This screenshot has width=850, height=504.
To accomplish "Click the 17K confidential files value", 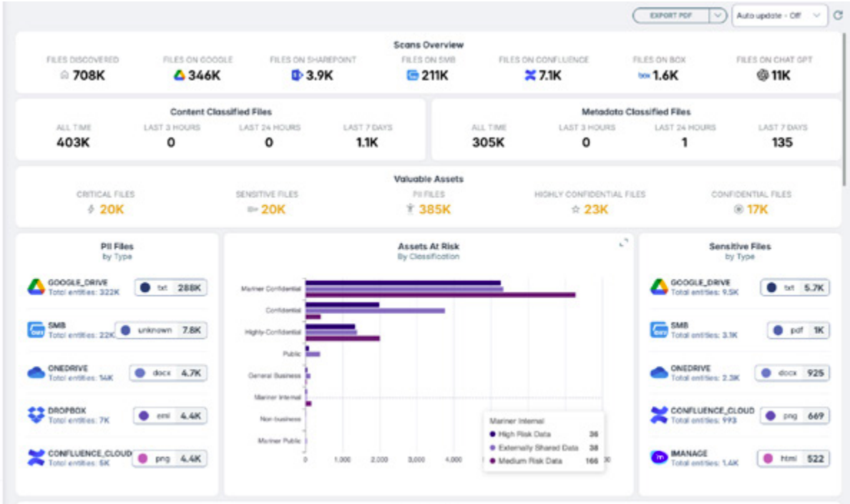I will 757,209.
